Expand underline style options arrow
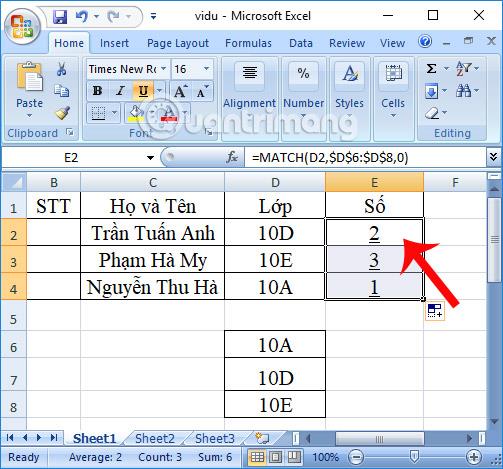The width and height of the screenshot is (503, 469). click(x=159, y=91)
